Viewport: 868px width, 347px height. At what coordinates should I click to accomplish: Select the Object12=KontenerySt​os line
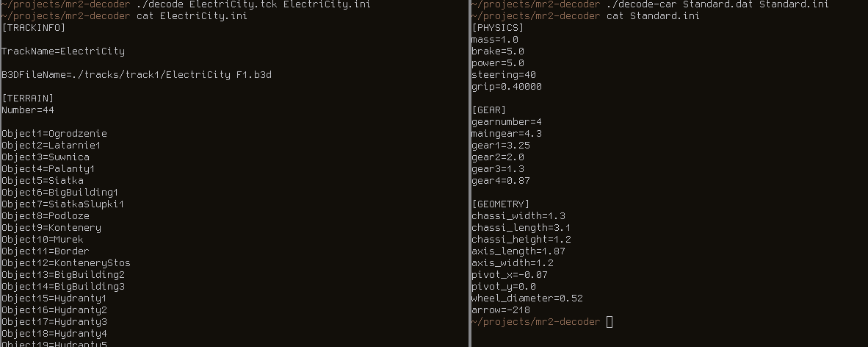[x=66, y=262]
